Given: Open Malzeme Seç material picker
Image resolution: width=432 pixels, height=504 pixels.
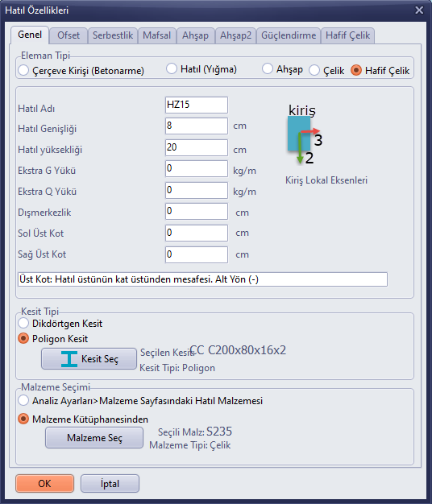Looking at the screenshot, I should coord(94,438).
